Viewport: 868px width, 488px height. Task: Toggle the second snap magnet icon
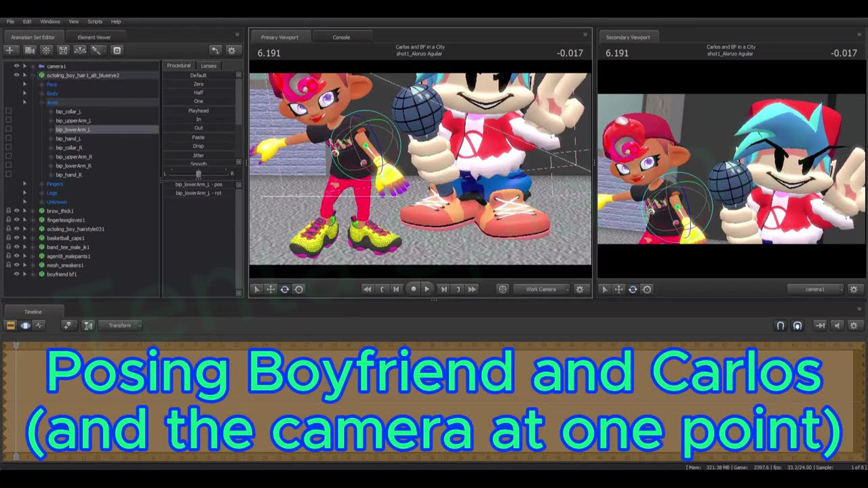797,325
